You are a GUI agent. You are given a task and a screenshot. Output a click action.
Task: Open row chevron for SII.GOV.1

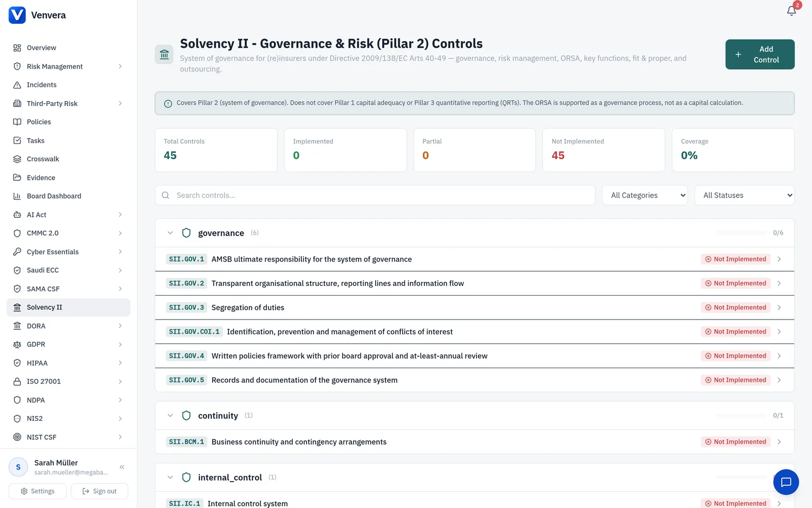pos(779,259)
